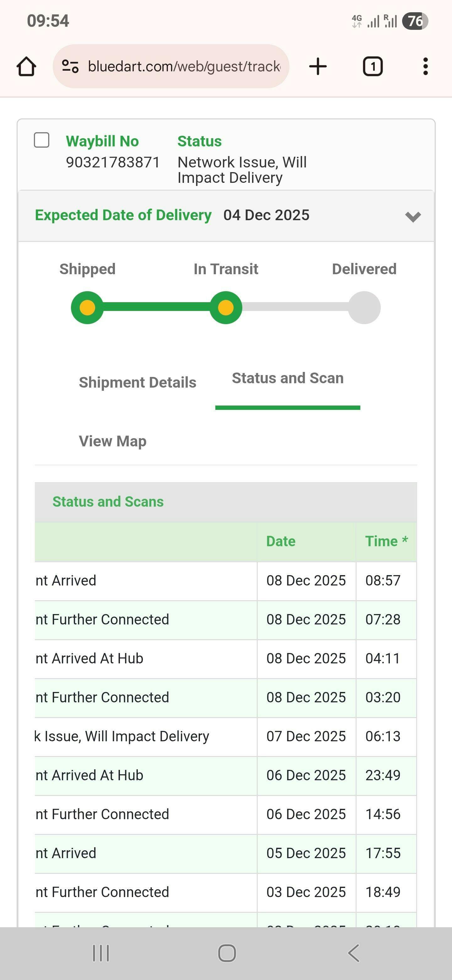452x980 pixels.
Task: Open browser three-dot menu
Action: (425, 67)
